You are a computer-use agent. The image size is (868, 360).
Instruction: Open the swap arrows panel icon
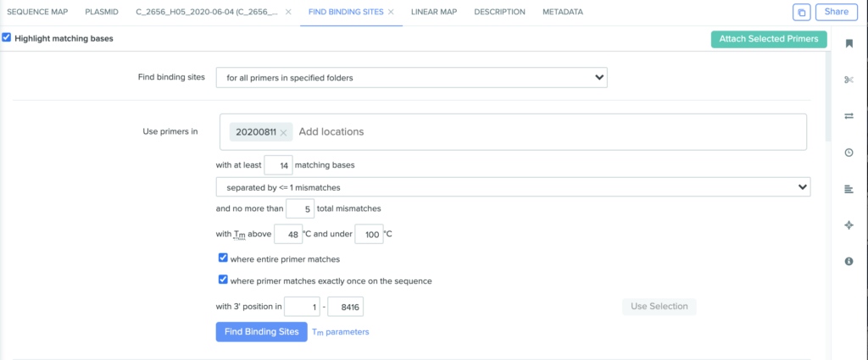(x=849, y=116)
